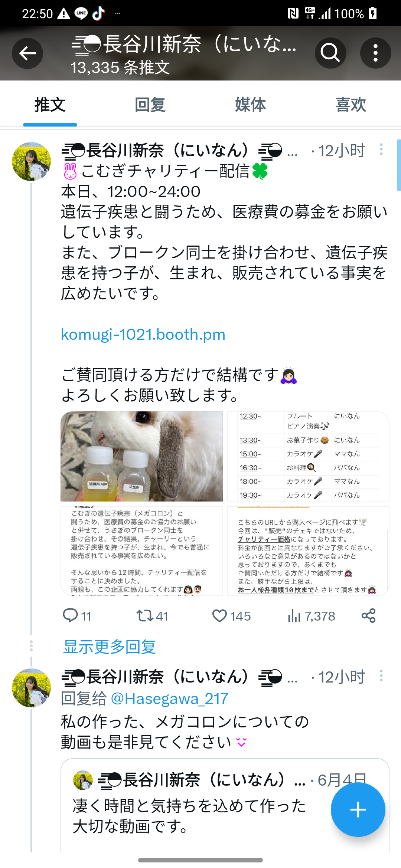View analytics icon showing 7,378

294,616
